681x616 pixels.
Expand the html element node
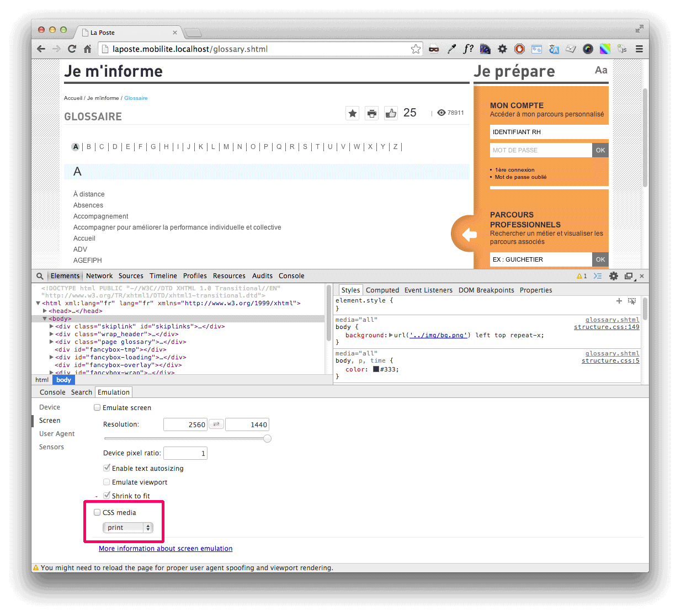[x=38, y=303]
